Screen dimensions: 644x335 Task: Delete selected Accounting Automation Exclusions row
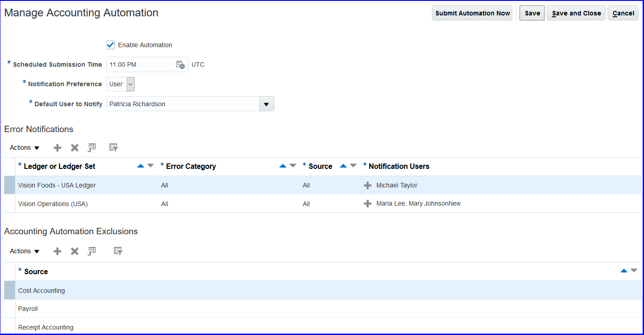[74, 251]
